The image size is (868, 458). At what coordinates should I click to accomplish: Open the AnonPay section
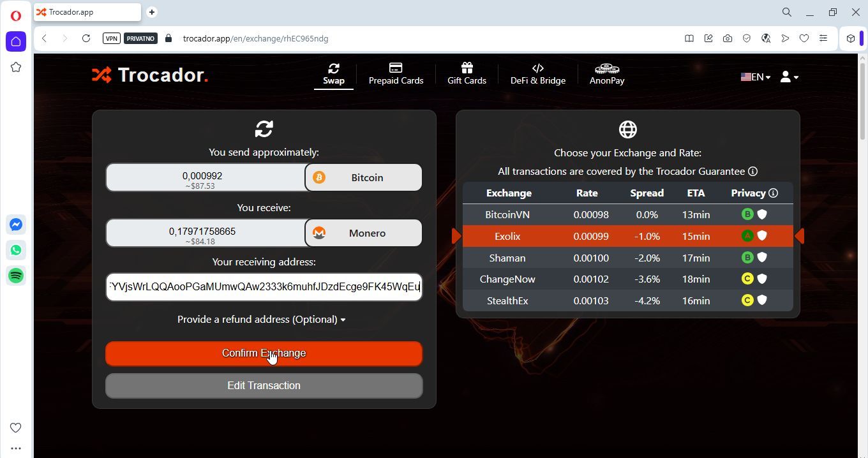(607, 75)
